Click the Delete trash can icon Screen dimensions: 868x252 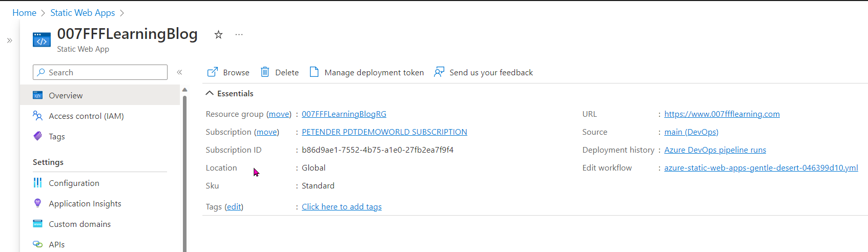coord(265,72)
